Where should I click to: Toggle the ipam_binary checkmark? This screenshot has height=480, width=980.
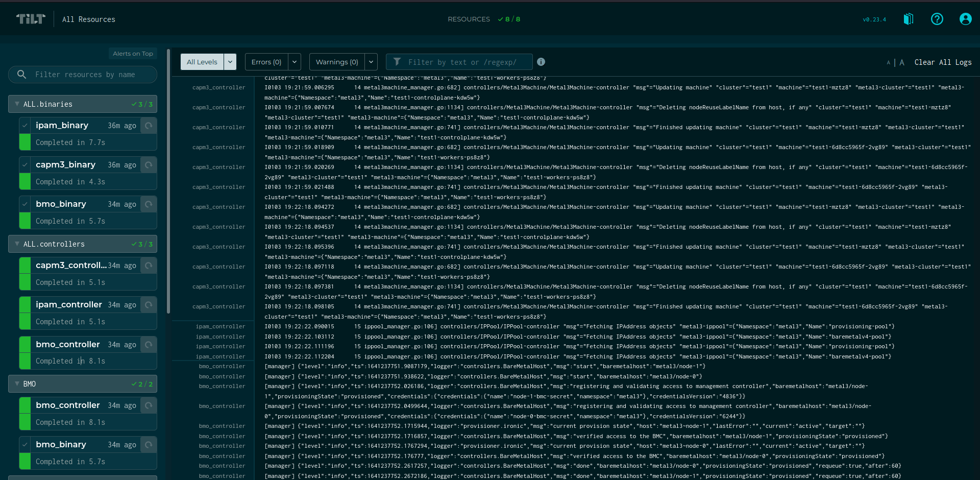coord(25,126)
